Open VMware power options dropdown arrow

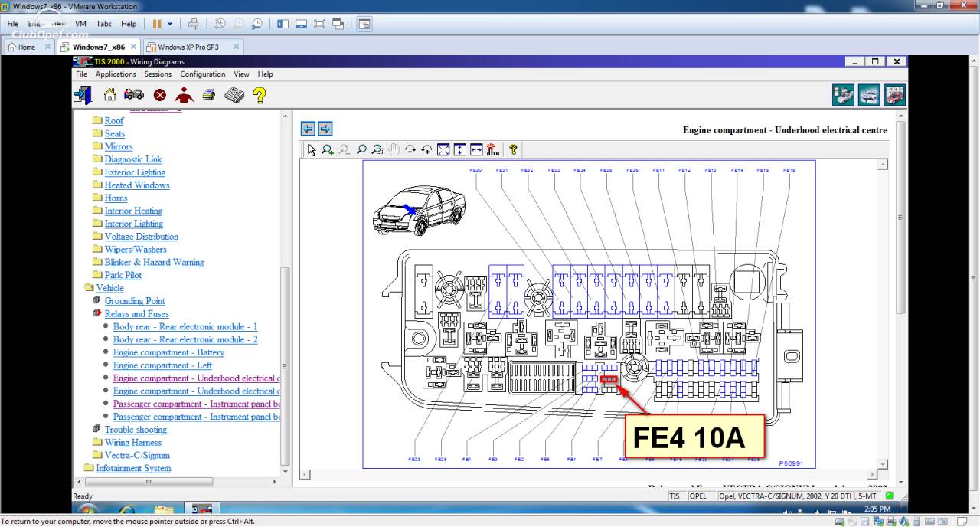170,24
